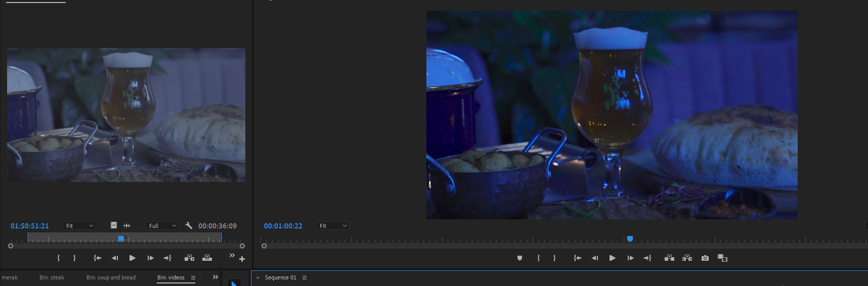The image size is (868, 286).
Task: Show more project panel tabs chevrons
Action: (x=215, y=277)
